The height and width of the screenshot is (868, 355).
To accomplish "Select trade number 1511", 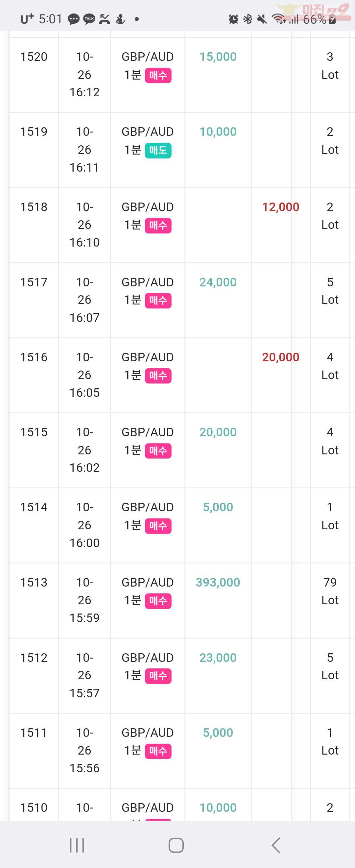I will (x=34, y=733).
